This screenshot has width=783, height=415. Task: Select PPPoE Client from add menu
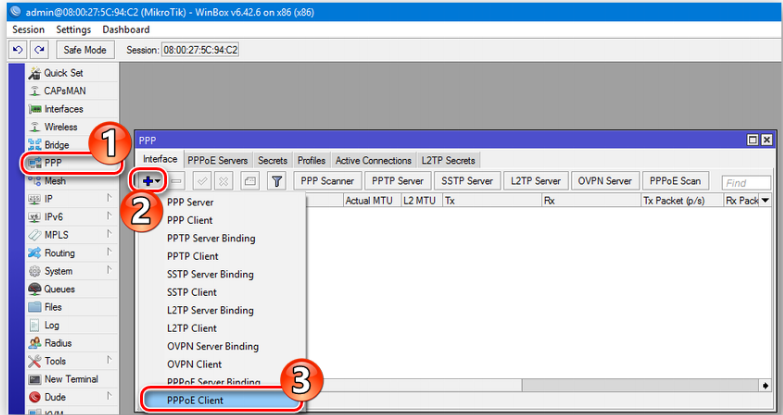(x=222, y=400)
